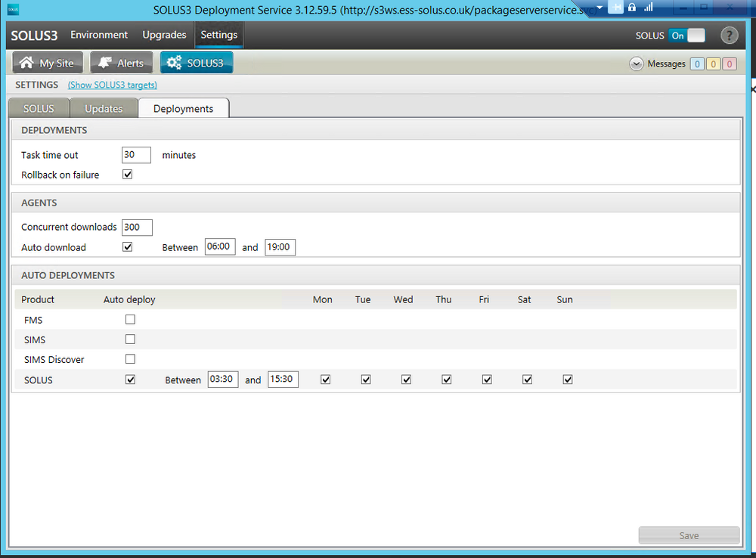
Task: Open the Upgrades menu
Action: coord(164,35)
